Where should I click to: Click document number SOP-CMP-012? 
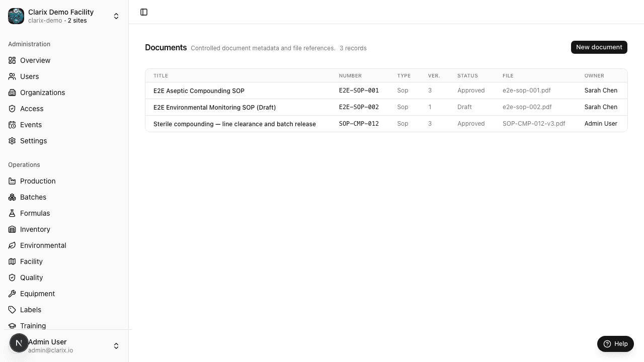359,124
